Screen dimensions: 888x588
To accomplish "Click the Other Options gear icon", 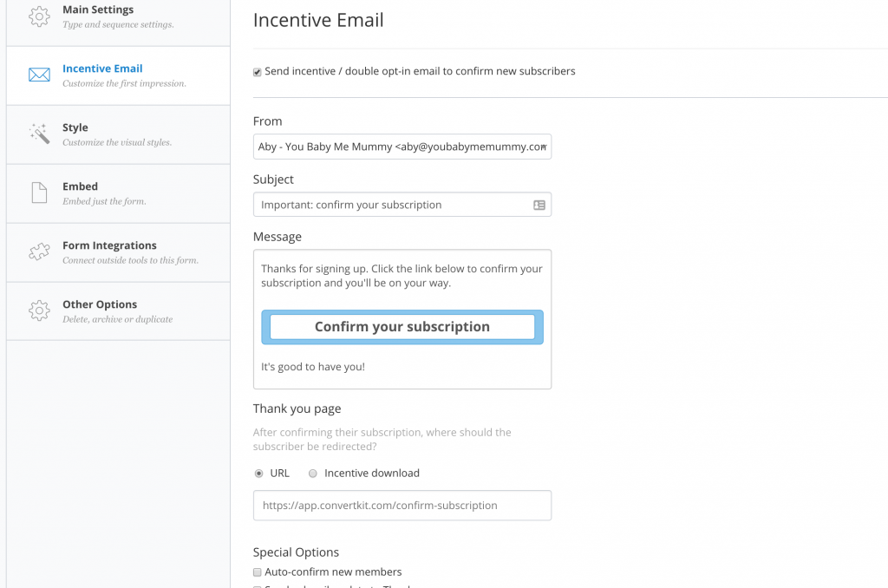I will pos(39,310).
